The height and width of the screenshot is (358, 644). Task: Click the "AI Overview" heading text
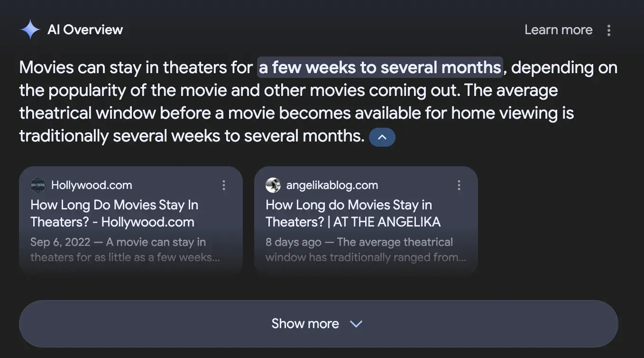(85, 30)
